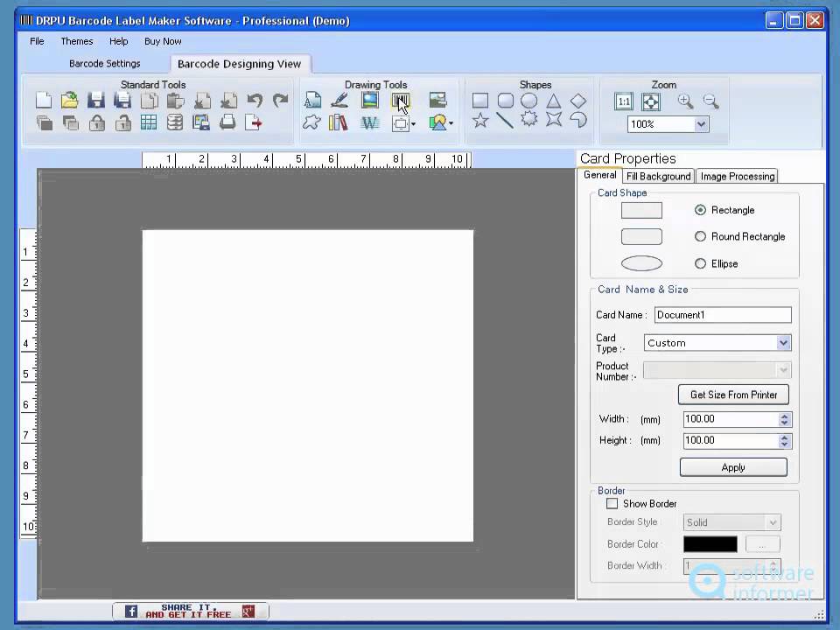Image resolution: width=840 pixels, height=630 pixels.
Task: Click the Card Name input field
Action: pos(723,315)
